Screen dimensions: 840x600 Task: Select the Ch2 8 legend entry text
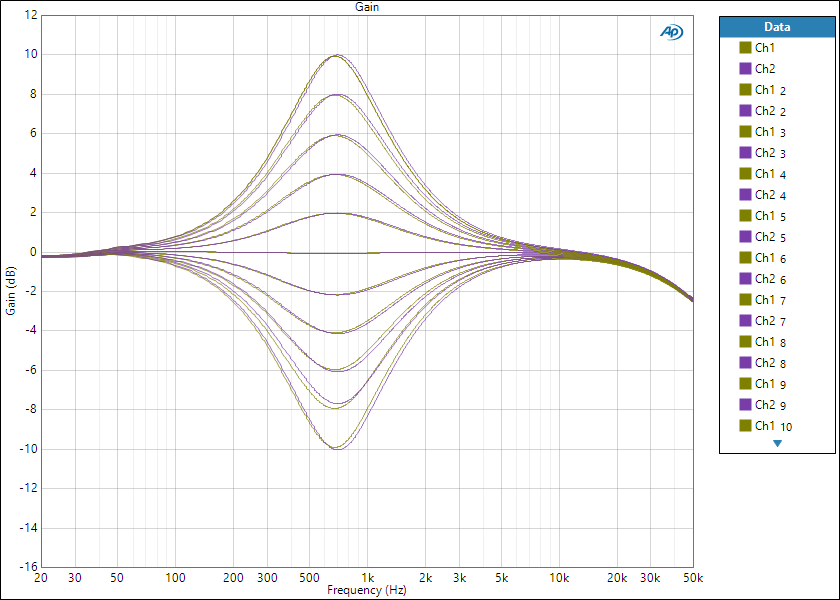(770, 363)
